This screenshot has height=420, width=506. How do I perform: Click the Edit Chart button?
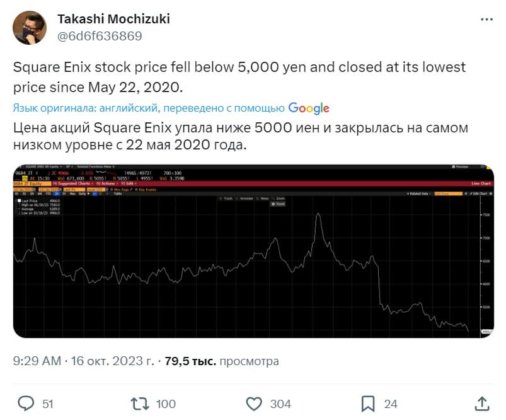(x=480, y=194)
